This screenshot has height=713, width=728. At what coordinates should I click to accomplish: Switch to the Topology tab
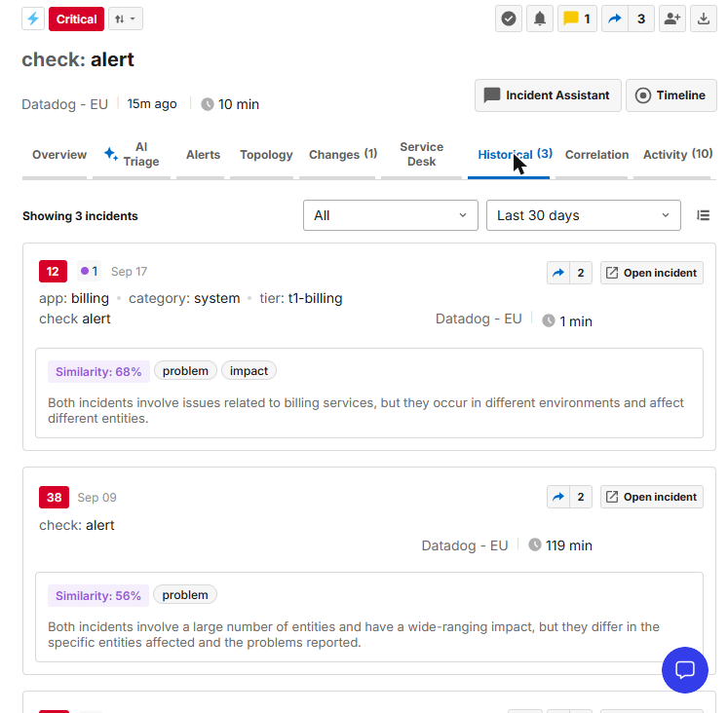[266, 155]
